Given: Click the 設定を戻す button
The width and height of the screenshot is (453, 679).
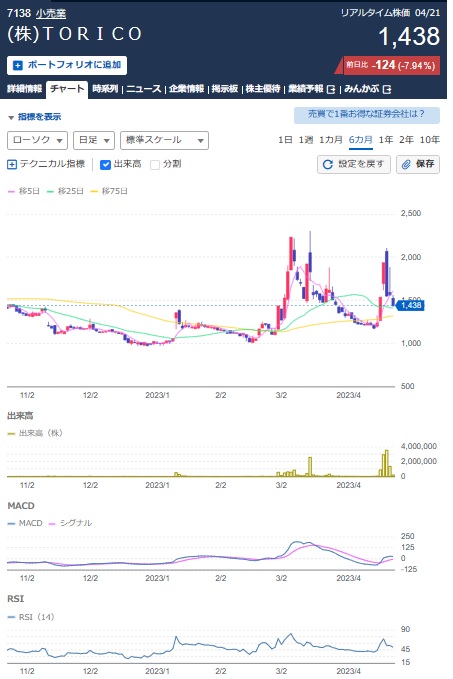Looking at the screenshot, I should [354, 165].
